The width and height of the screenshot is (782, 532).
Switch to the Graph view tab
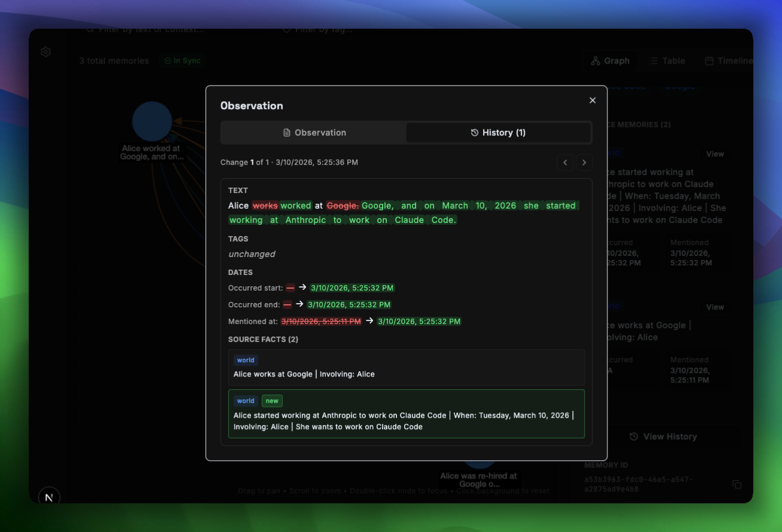[610, 60]
